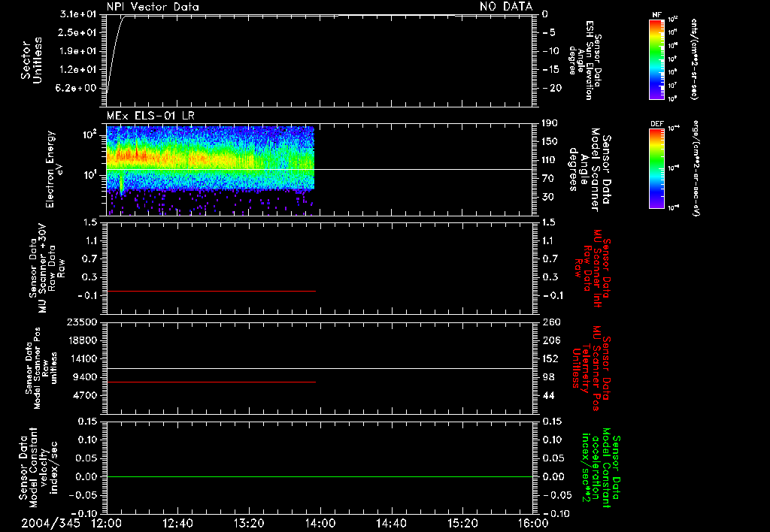Click the -20 sun elevation axis value
Image resolution: width=770 pixels, height=532 pixels.
point(551,88)
